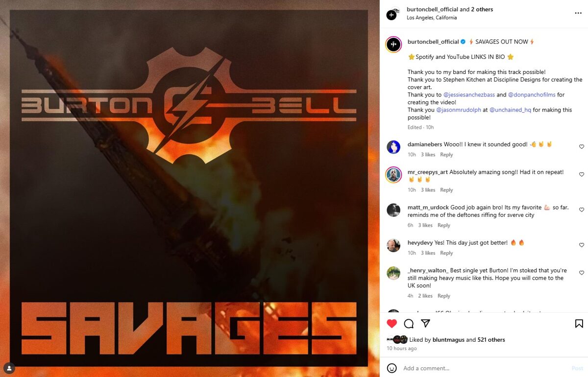The image size is (588, 377).
Task: Open the @jessiesanchezbass mention
Action: [x=469, y=94]
